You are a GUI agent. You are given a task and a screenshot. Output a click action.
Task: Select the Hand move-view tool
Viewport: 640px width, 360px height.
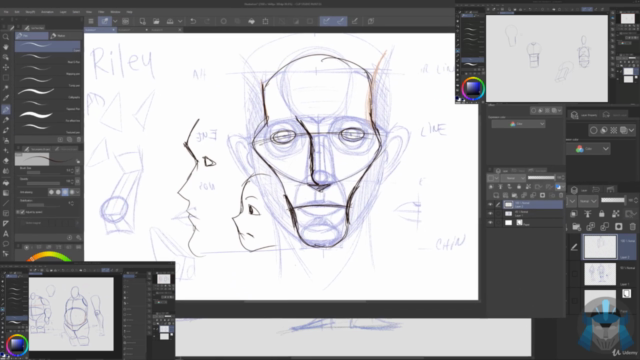point(6,47)
